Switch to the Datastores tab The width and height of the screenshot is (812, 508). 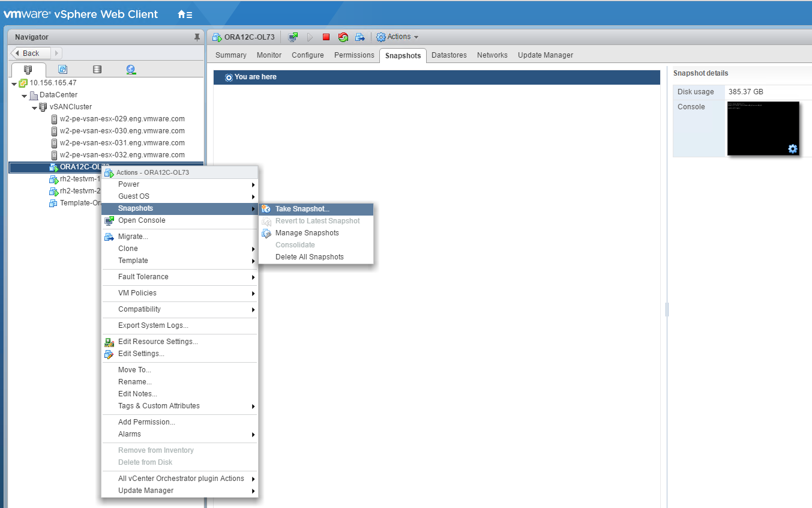click(449, 55)
